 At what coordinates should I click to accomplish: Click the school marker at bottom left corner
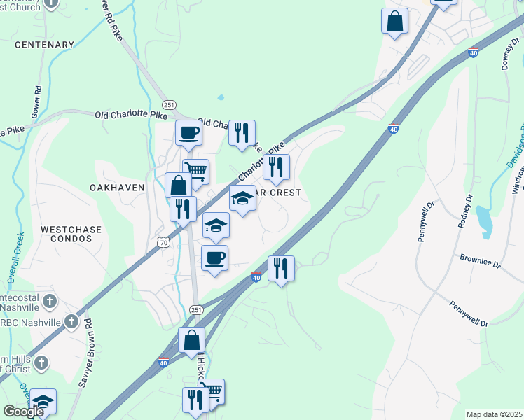[x=43, y=402]
